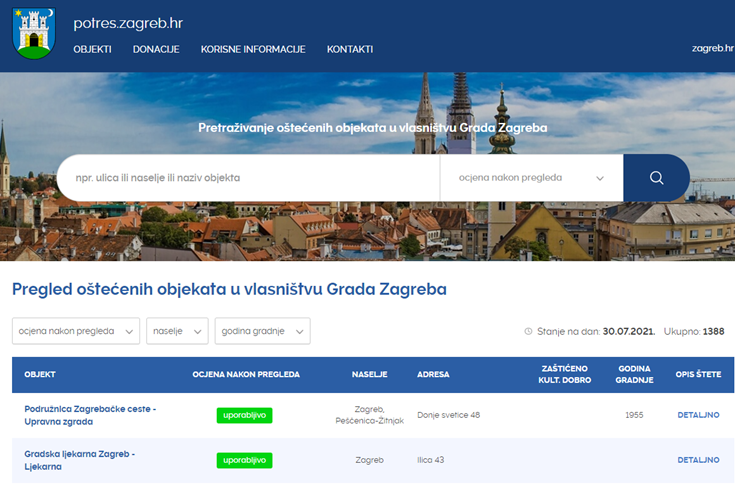Click uporabljivo badge in Donje svetice row
The height and width of the screenshot is (490, 735).
pyautogui.click(x=244, y=415)
